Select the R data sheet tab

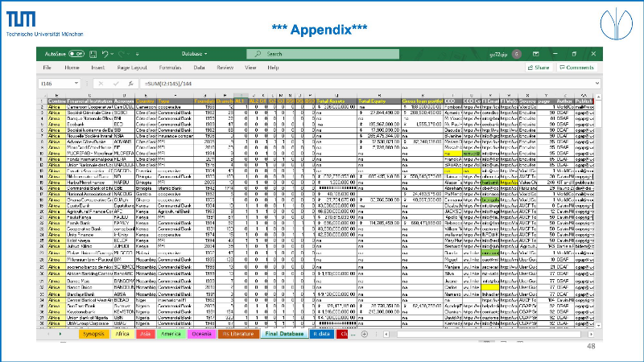tap(321, 334)
